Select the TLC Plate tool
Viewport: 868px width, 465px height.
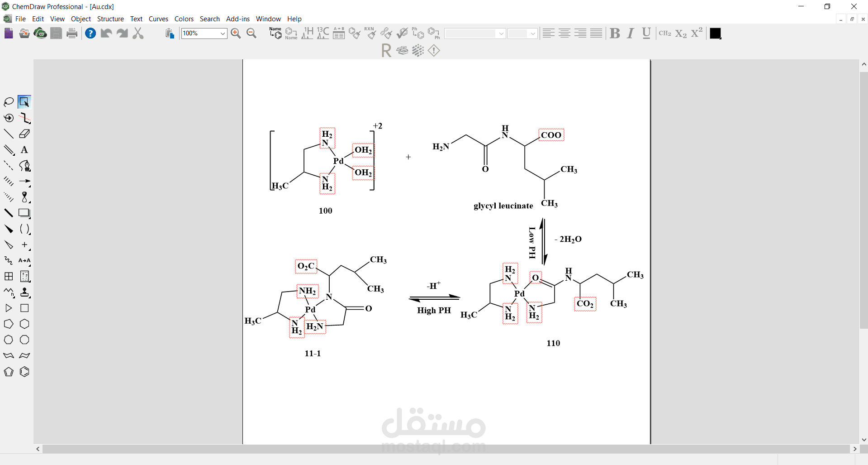[24, 277]
